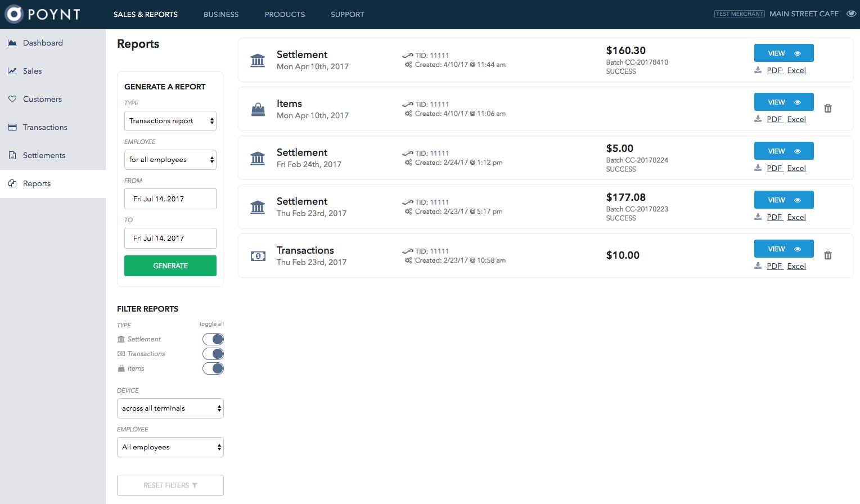Click the Main Street Cafe merchant name

click(804, 14)
